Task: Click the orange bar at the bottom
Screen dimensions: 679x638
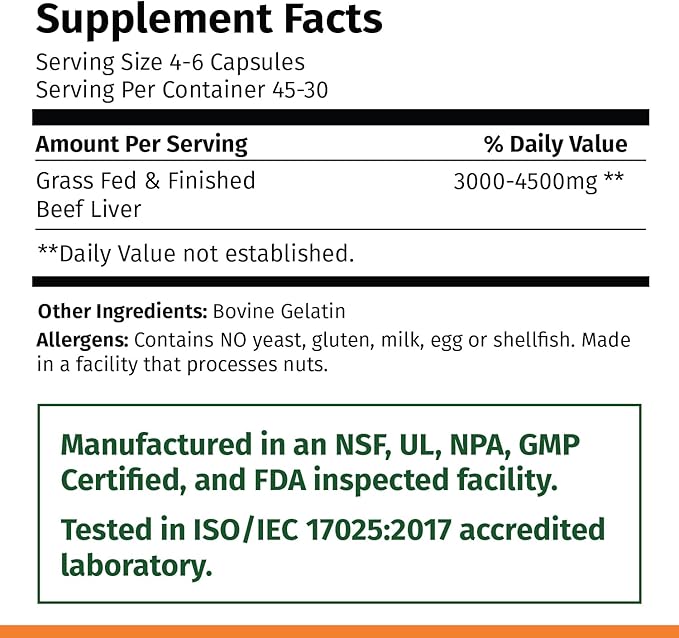Action: (339, 631)
